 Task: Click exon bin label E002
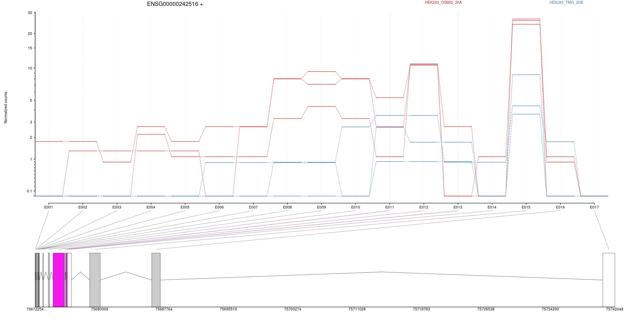pyautogui.click(x=83, y=207)
